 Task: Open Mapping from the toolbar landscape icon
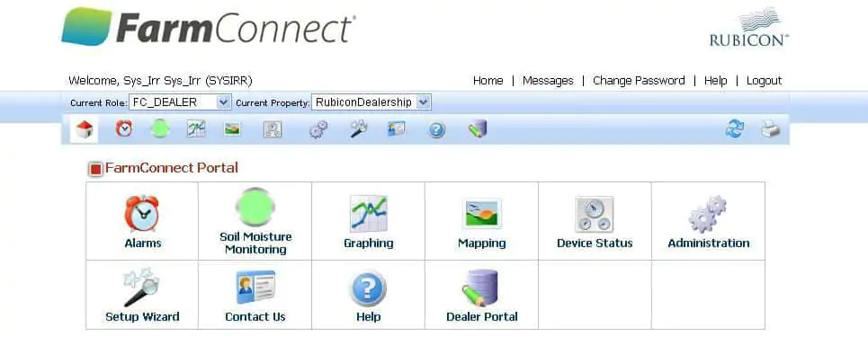[232, 128]
